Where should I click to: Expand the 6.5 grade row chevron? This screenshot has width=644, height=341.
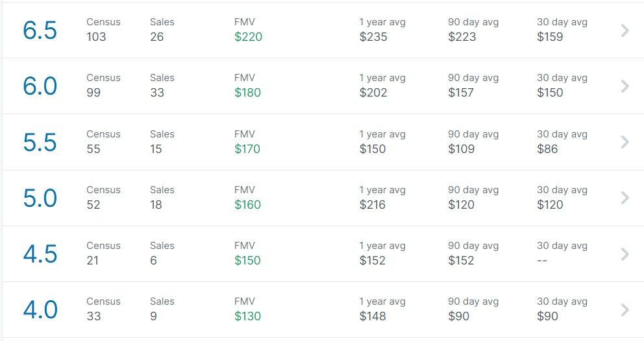pyautogui.click(x=625, y=30)
